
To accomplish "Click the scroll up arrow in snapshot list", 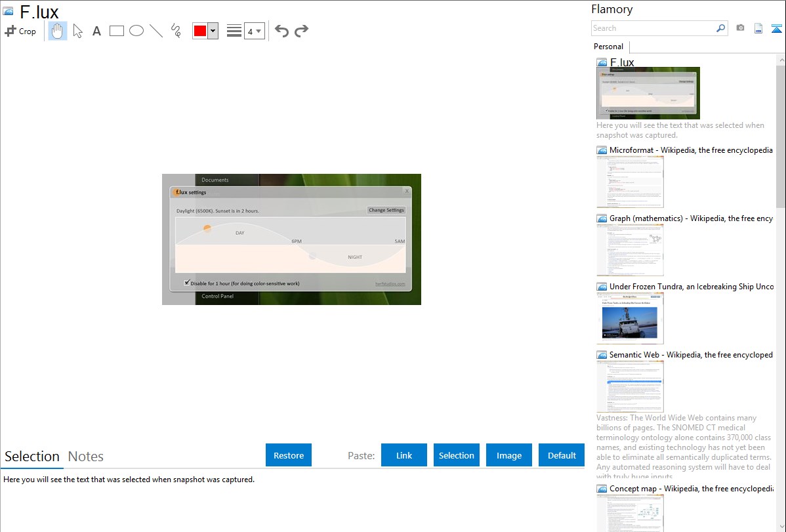I will [x=781, y=60].
